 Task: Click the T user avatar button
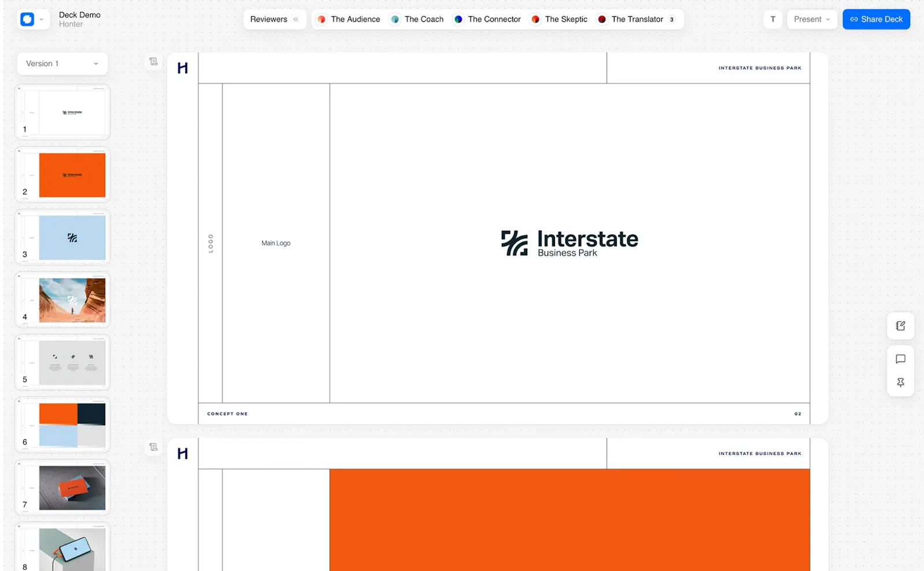[x=773, y=19]
